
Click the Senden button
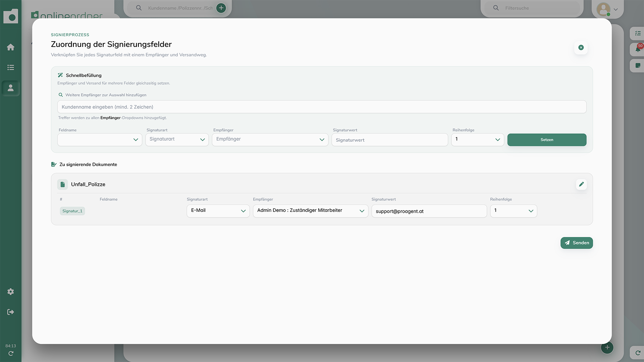coord(577,243)
